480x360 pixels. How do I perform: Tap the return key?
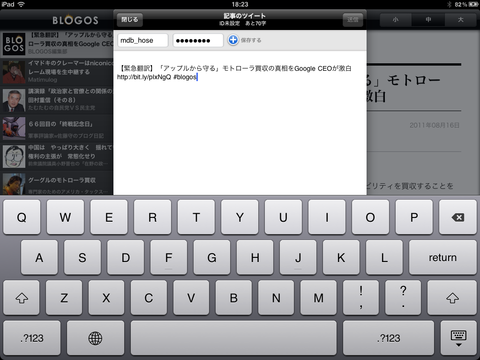pos(443,257)
